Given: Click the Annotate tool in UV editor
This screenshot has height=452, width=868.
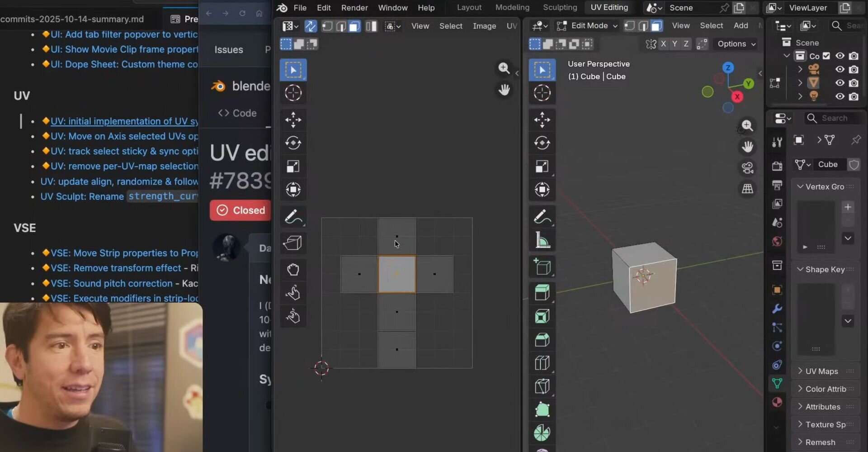Looking at the screenshot, I should click(292, 217).
